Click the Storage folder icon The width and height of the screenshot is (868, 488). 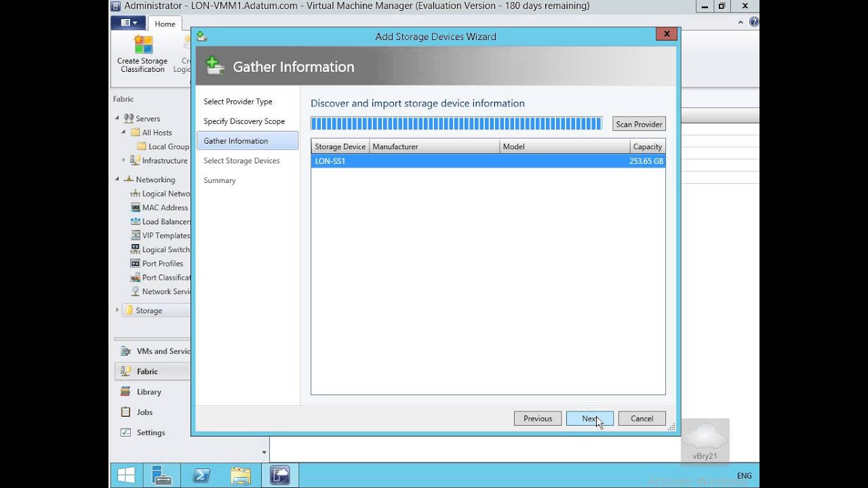(x=129, y=310)
